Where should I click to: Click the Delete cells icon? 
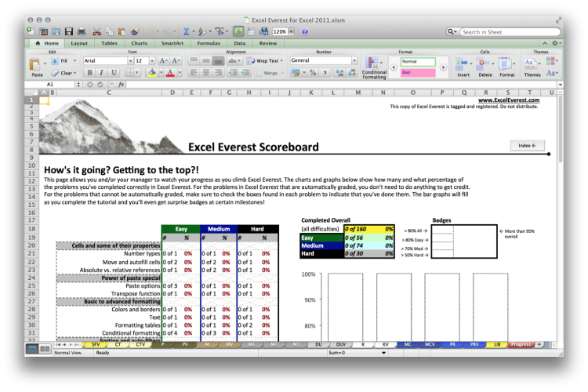tap(483, 64)
